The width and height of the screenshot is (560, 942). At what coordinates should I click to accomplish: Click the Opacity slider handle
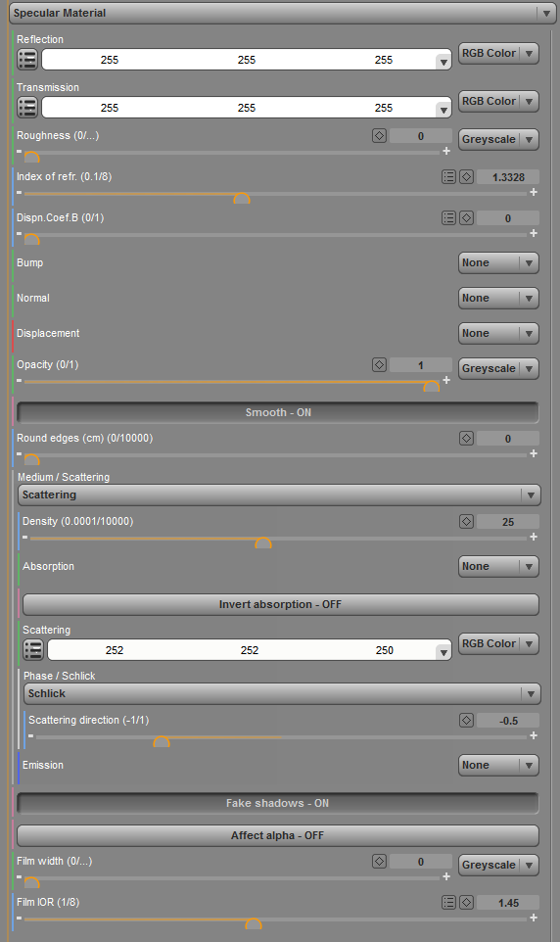(x=432, y=386)
